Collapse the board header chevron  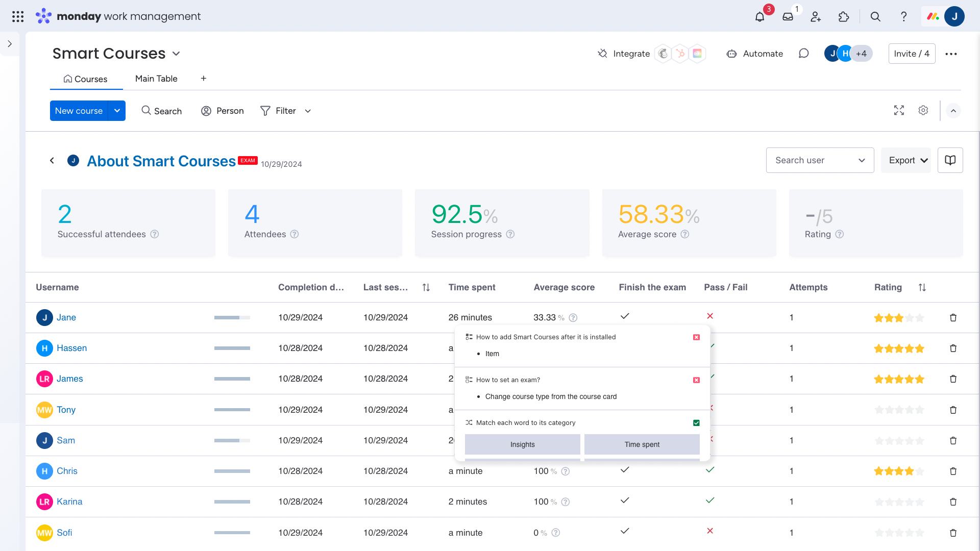[953, 111]
